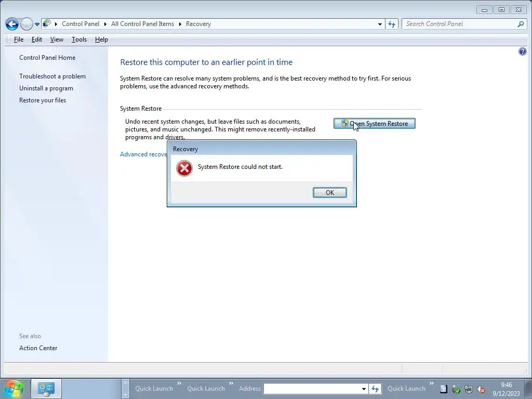Expand the arrow after All Control Panel Items
The image size is (532, 399).
(180, 24)
